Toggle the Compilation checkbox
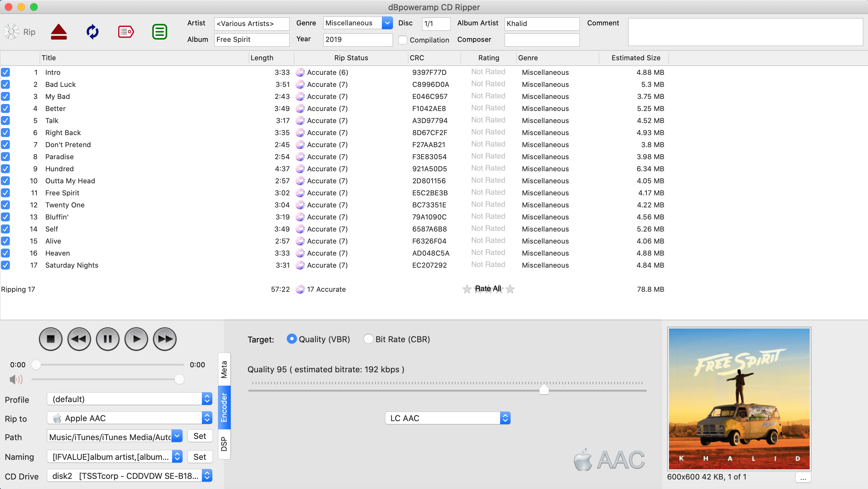Image resolution: width=868 pixels, height=489 pixels. click(x=403, y=40)
